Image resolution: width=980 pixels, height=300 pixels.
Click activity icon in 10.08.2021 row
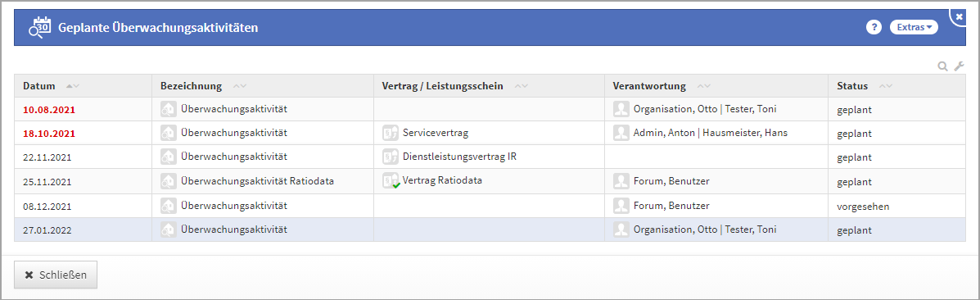coord(168,109)
